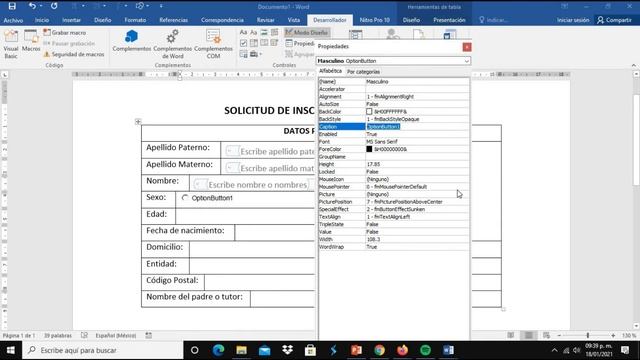The width and height of the screenshot is (640, 360).
Task: Customize the Quick Access Toolbar dropdown
Action: pos(161,6)
